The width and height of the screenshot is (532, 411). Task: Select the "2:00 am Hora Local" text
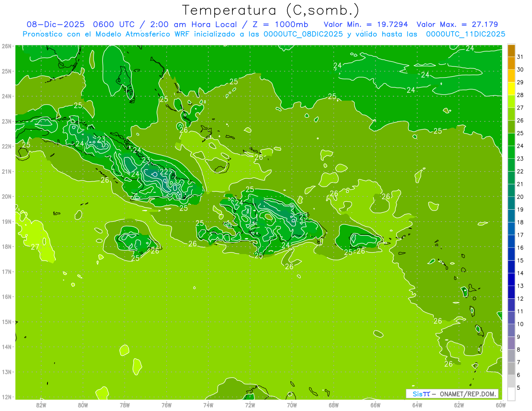click(x=195, y=24)
